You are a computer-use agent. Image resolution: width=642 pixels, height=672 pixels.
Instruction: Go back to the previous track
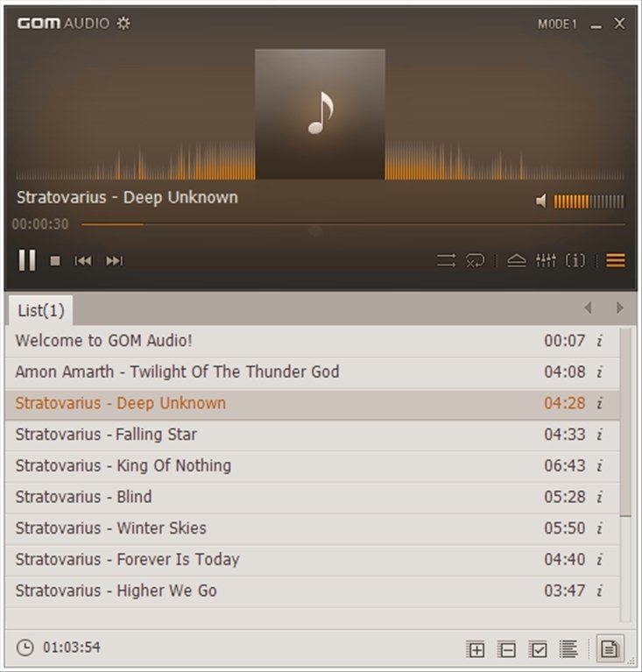point(82,260)
